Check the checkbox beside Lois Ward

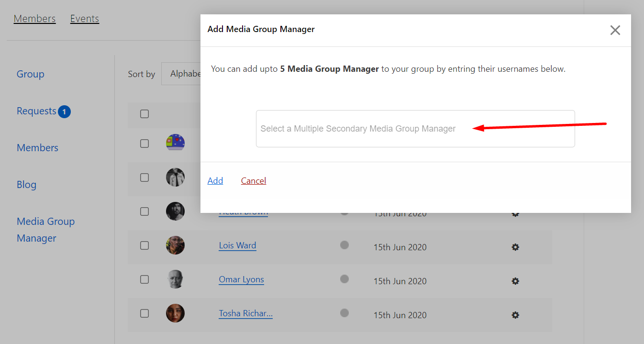[144, 245]
